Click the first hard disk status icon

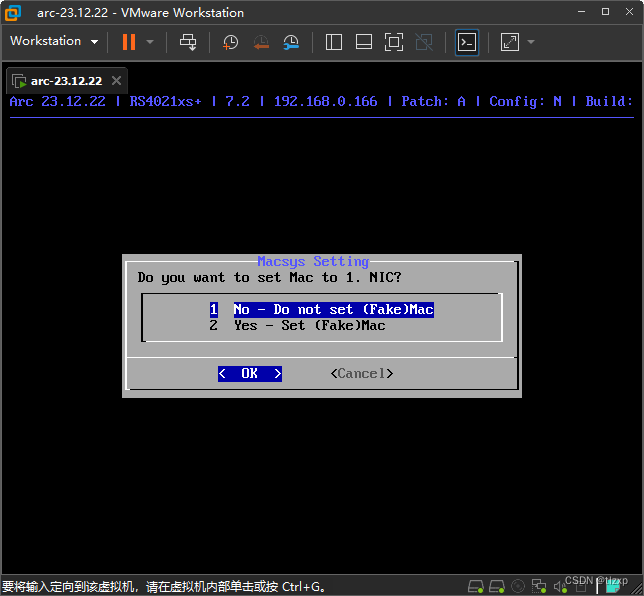[x=476, y=586]
